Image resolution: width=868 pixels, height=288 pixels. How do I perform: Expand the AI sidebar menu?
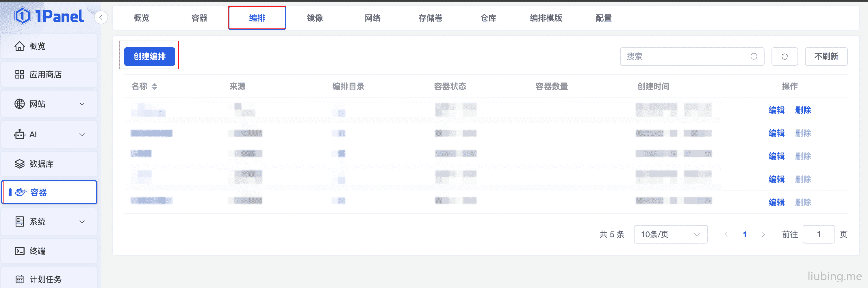pos(49,134)
